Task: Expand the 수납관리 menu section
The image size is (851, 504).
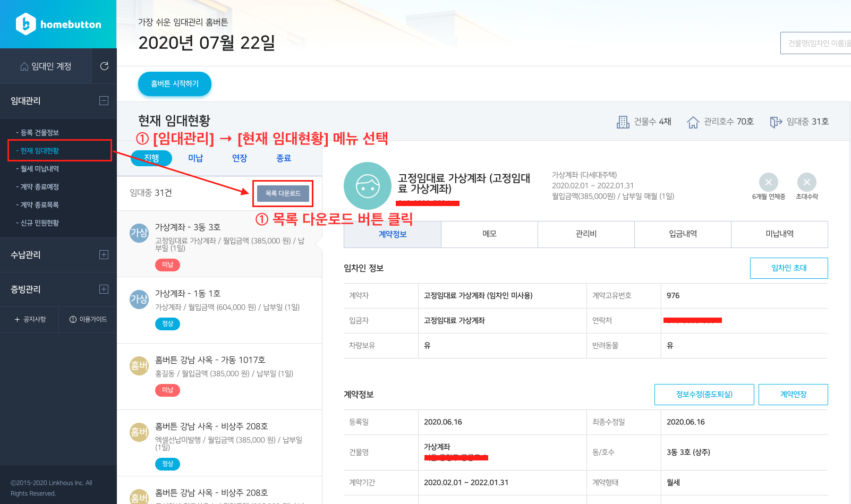Action: tap(104, 254)
